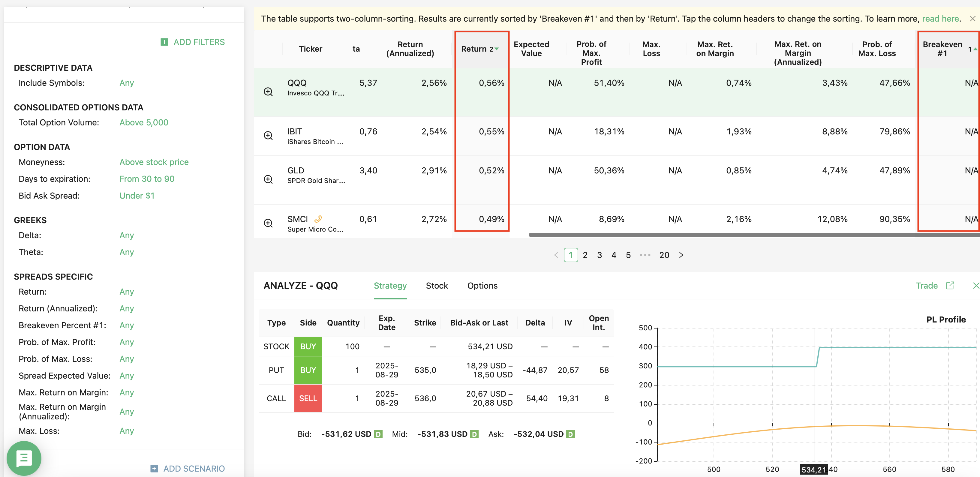Sort by Ticker column header

coord(311,49)
